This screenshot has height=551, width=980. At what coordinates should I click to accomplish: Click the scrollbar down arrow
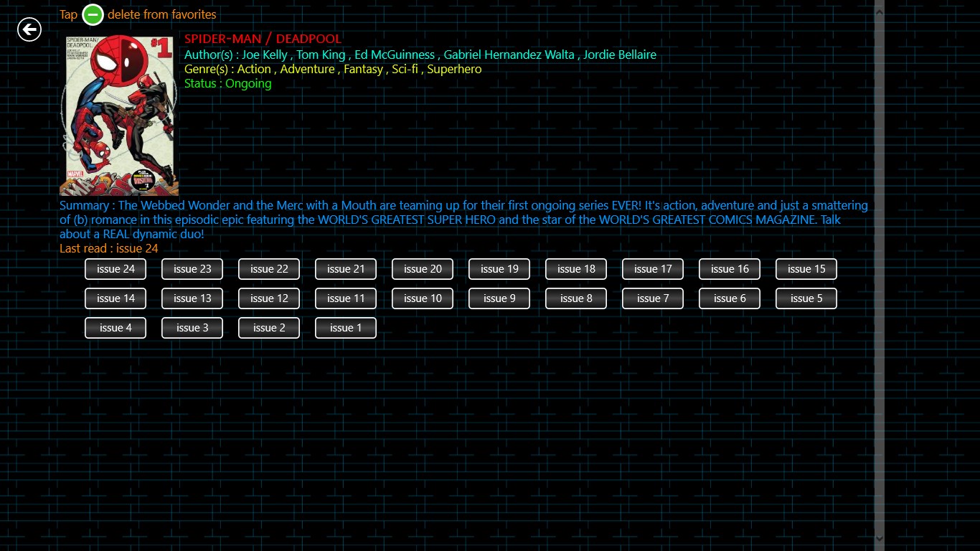[x=879, y=537]
